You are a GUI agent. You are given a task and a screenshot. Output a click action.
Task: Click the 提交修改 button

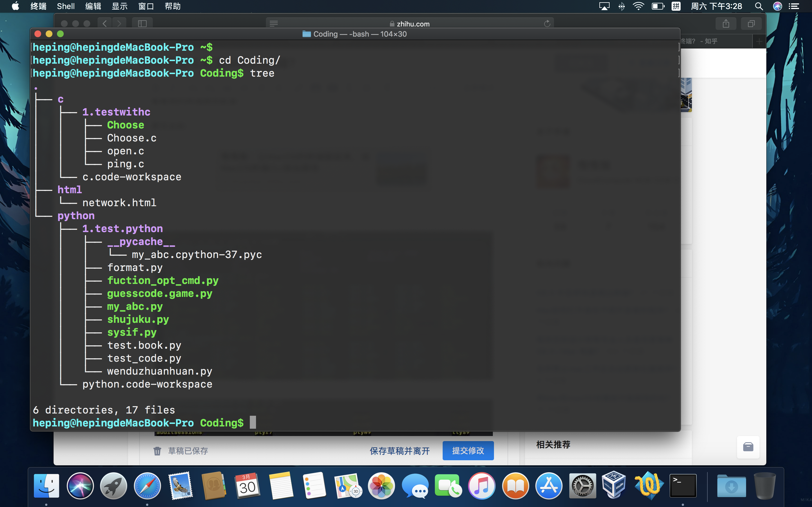[x=468, y=450]
